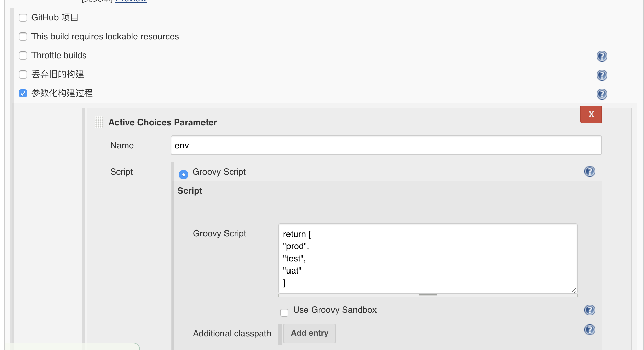Click the Name field containing env
This screenshot has height=350, width=644.
[386, 145]
